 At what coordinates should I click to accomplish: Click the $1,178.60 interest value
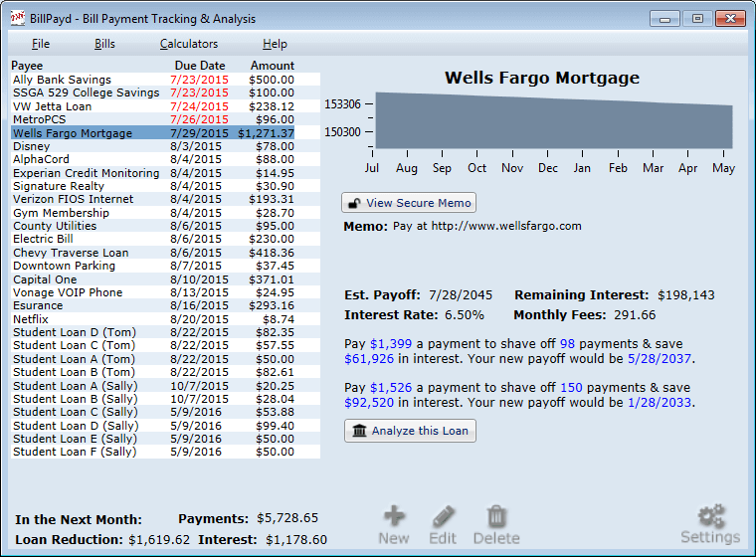click(296, 540)
